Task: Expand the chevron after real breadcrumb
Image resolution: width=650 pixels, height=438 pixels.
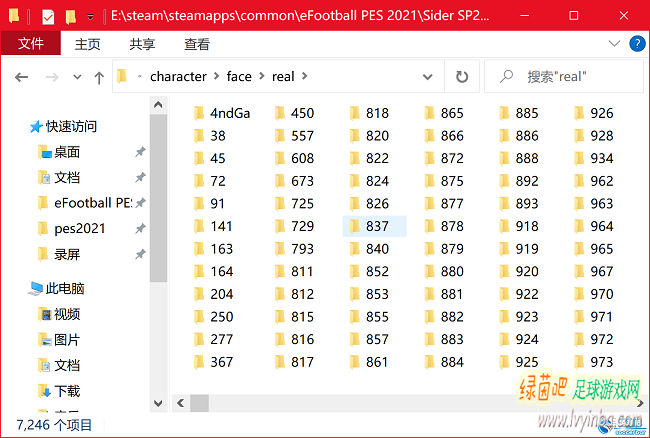Action: [x=305, y=77]
